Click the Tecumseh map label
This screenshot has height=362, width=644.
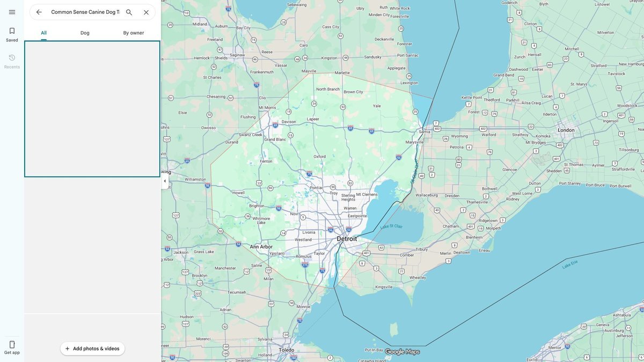237,292
